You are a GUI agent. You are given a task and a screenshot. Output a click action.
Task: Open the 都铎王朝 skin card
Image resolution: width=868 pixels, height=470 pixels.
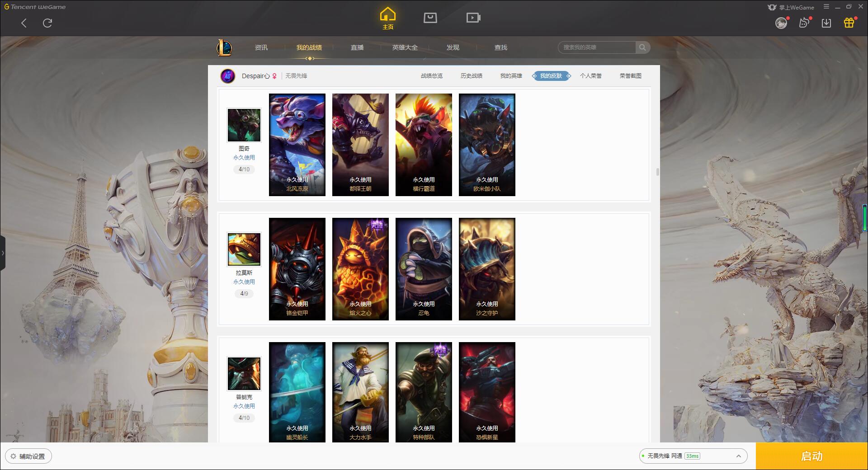pos(360,145)
